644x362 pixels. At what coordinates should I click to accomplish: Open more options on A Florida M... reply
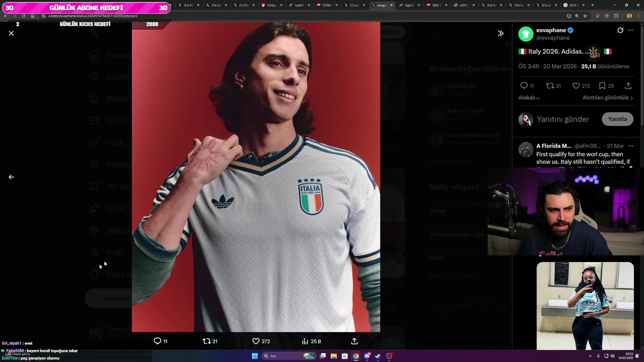coord(630,146)
